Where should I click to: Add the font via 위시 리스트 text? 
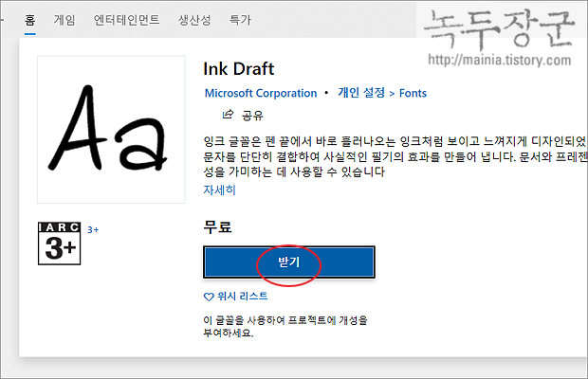point(243,297)
